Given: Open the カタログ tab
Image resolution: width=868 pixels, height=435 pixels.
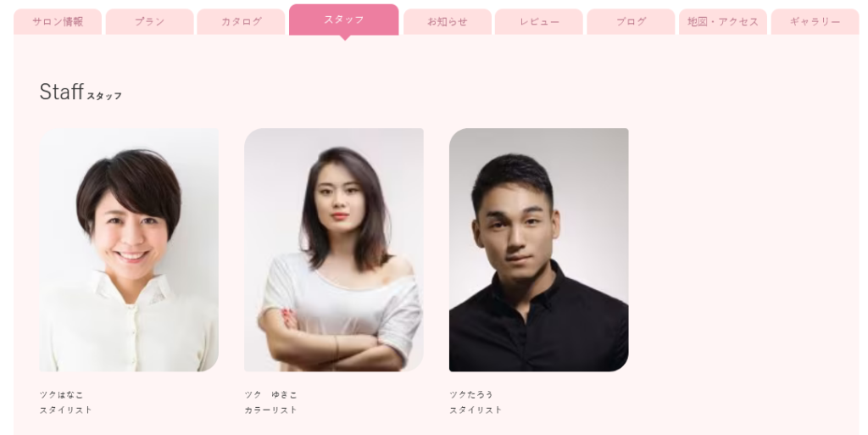Looking at the screenshot, I should click(242, 21).
